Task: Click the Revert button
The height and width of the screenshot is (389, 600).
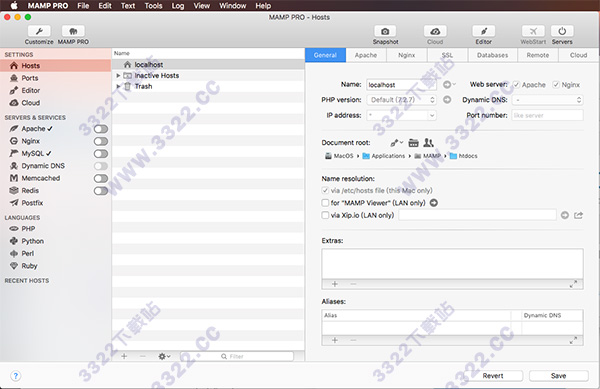Action: click(493, 376)
